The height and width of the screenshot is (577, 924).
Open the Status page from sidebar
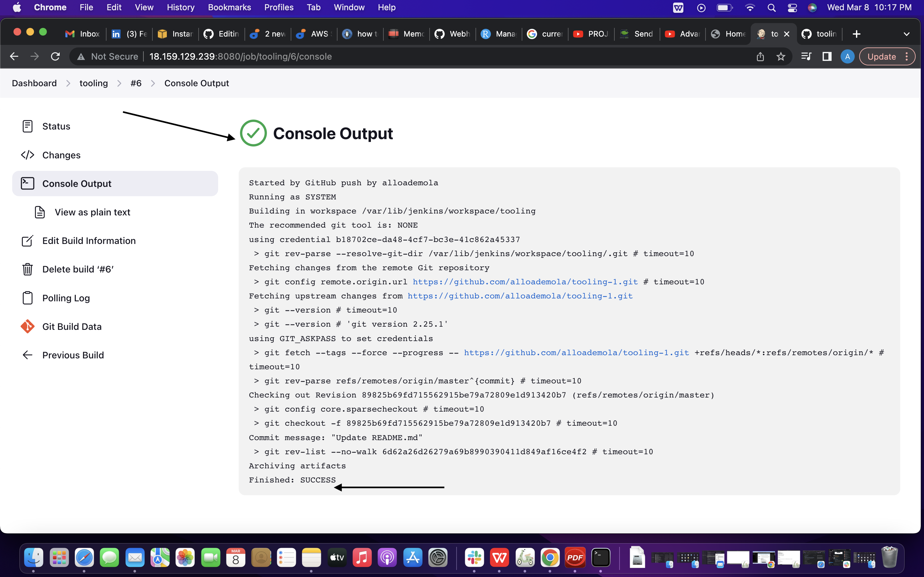coord(56,126)
